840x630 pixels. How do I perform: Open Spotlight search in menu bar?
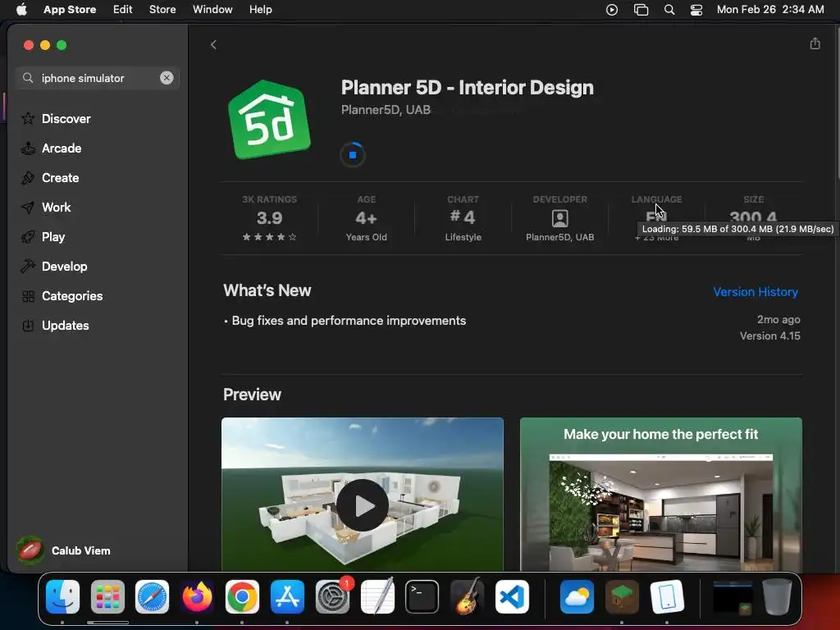click(669, 10)
